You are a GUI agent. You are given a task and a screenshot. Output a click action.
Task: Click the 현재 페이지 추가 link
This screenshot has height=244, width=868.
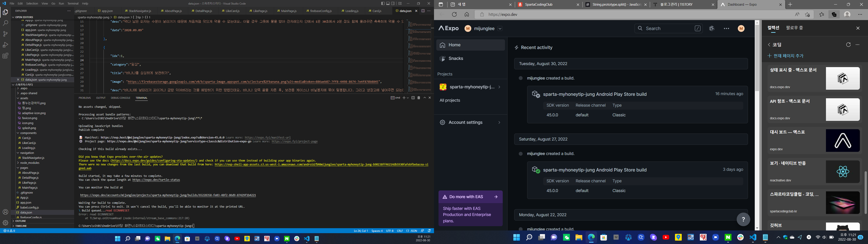click(x=785, y=56)
